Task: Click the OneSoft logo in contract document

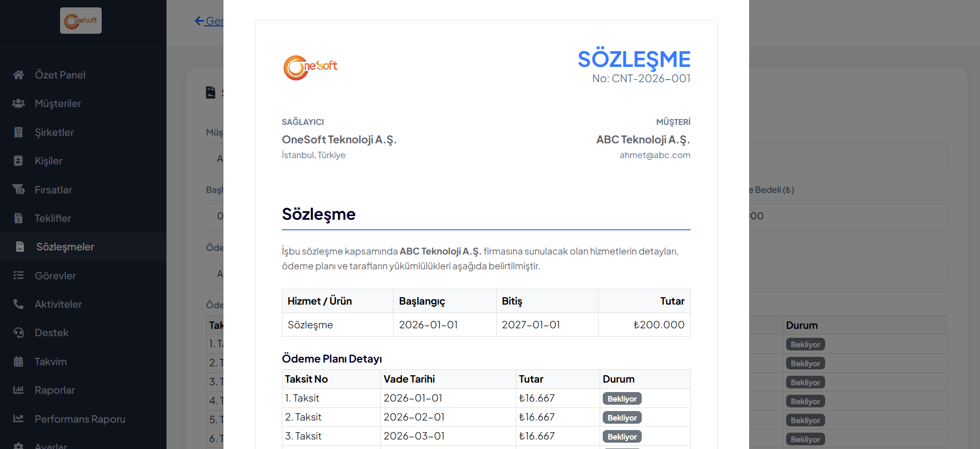Action: 310,67
